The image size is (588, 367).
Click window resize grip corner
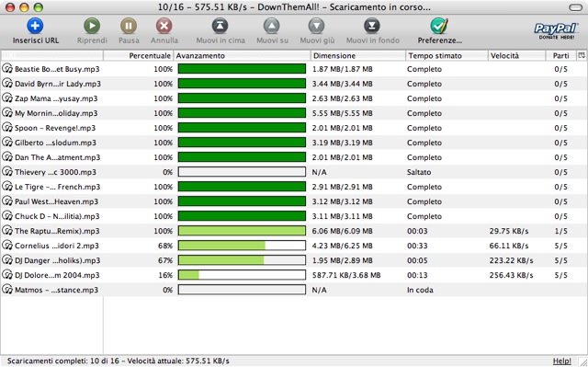click(x=583, y=362)
